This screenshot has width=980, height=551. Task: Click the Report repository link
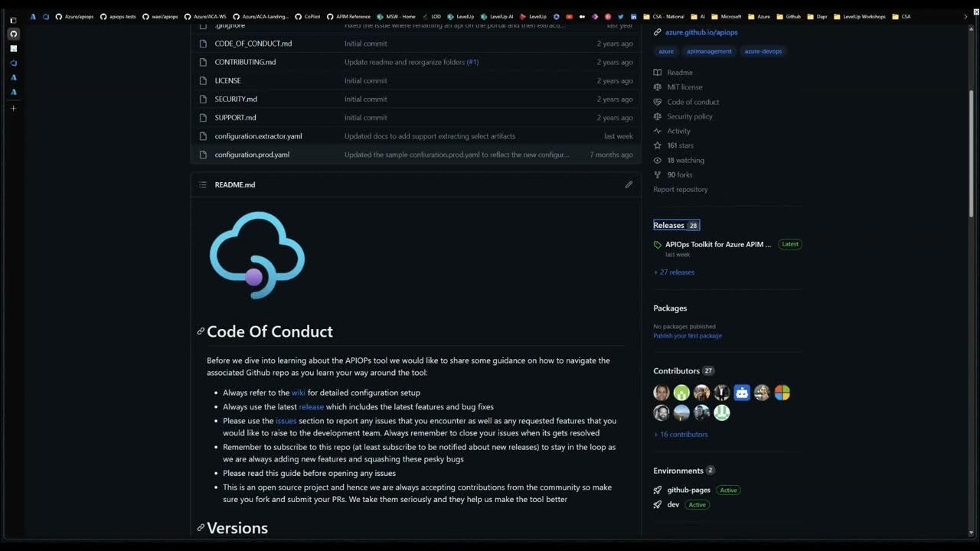click(681, 189)
